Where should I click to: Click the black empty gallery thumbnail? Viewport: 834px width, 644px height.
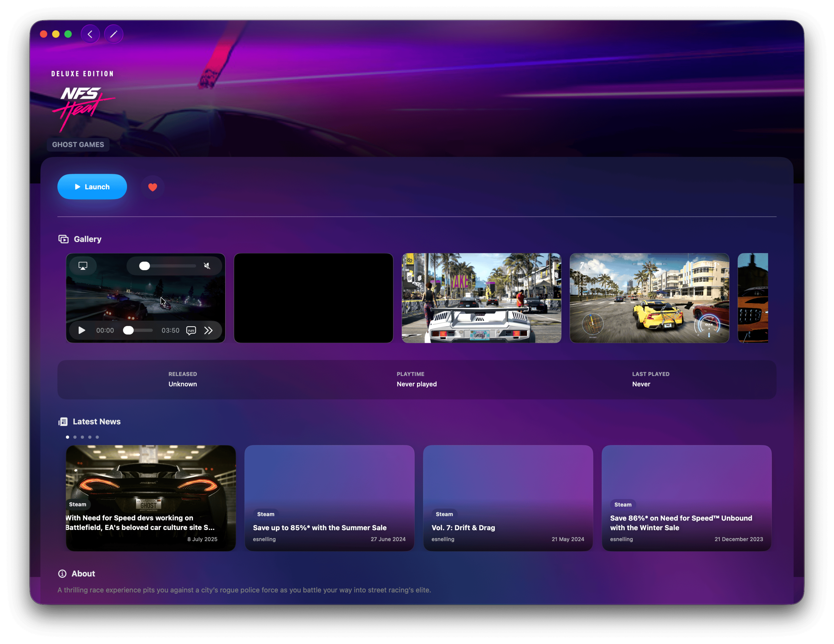313,298
